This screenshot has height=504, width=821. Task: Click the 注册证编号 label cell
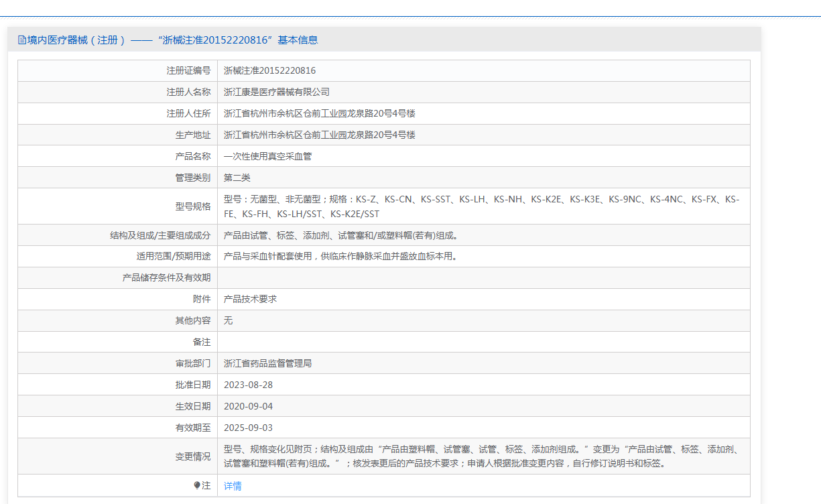click(188, 70)
